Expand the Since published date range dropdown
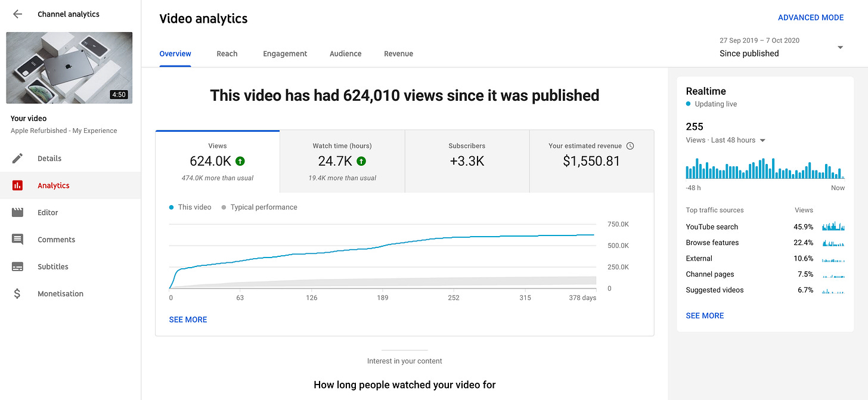This screenshot has width=868, height=400. [840, 48]
